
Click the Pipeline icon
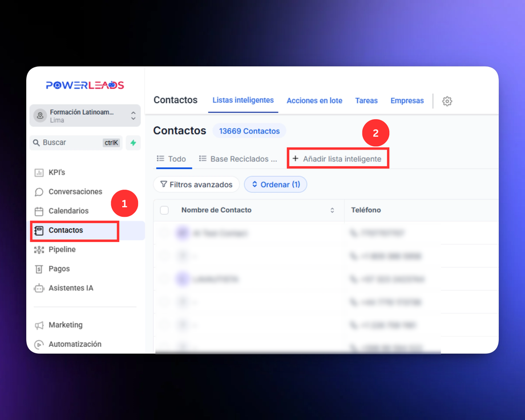tap(39, 250)
